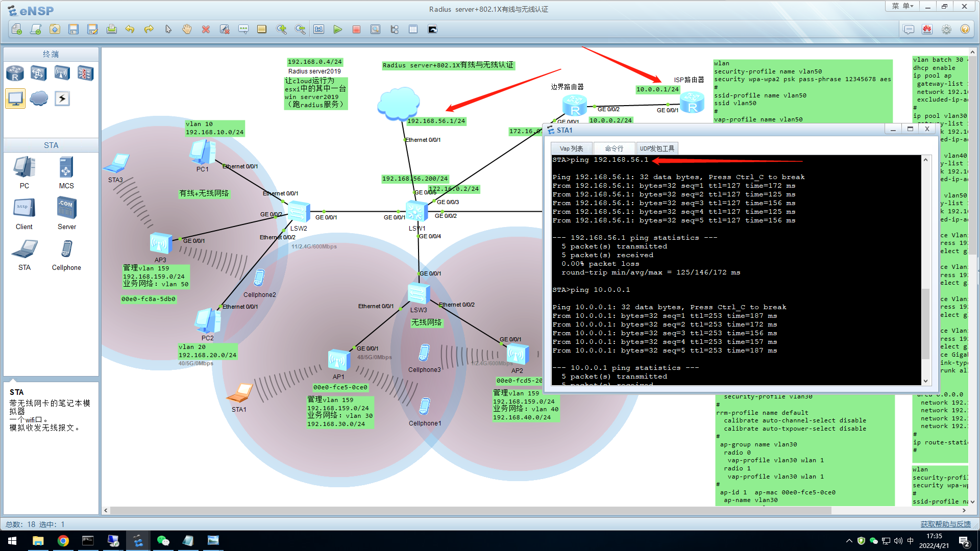Stop devices with the red stop button
Screen dimensions: 980x551
pyautogui.click(x=356, y=30)
